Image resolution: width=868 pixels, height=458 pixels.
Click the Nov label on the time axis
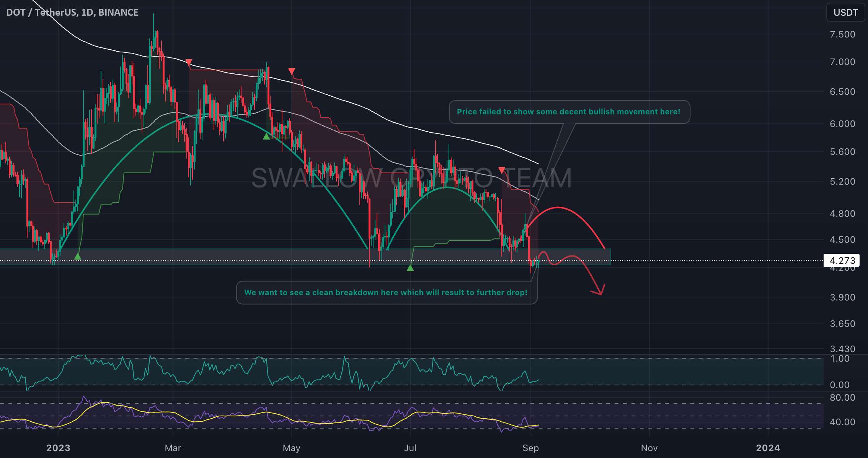(x=649, y=448)
